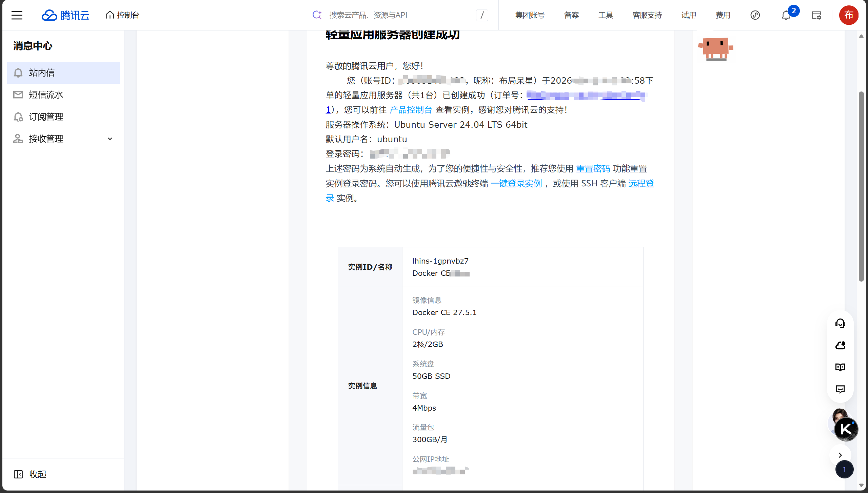Open the feedback message icon
The width and height of the screenshot is (868, 493).
pyautogui.click(x=840, y=389)
